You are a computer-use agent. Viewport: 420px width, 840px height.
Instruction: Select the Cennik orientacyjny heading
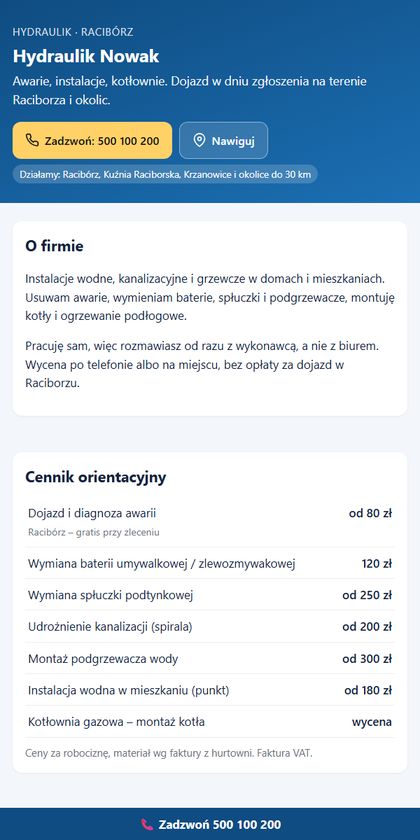click(96, 477)
